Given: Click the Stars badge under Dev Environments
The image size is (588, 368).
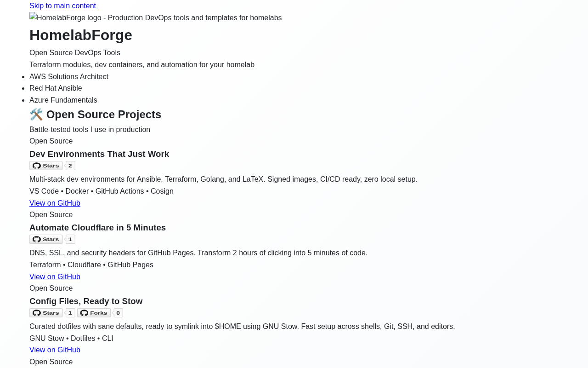Looking at the screenshot, I should (x=46, y=166).
